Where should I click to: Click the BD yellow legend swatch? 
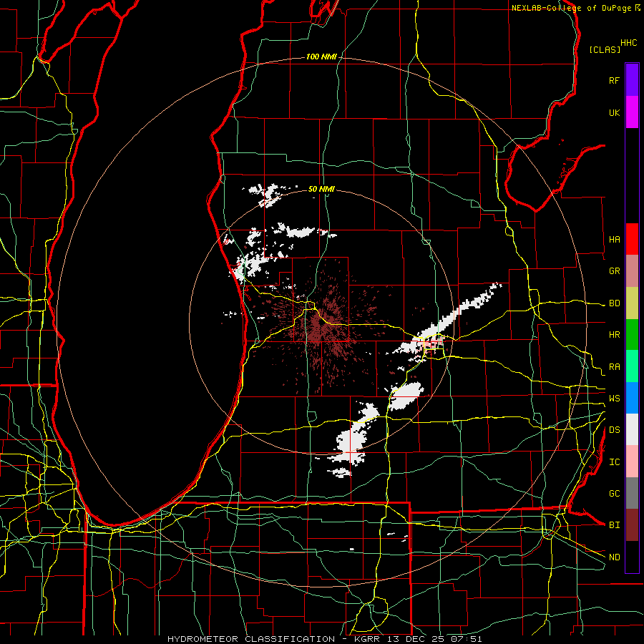[632, 303]
